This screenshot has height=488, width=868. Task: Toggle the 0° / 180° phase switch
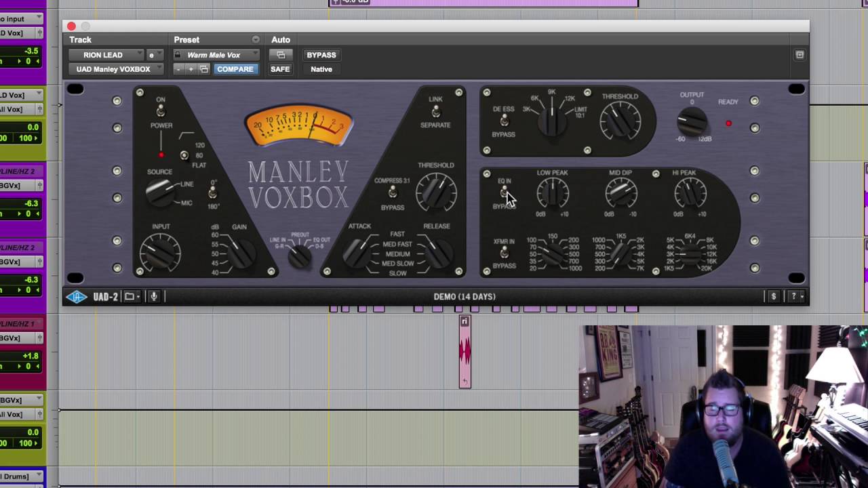pos(212,194)
